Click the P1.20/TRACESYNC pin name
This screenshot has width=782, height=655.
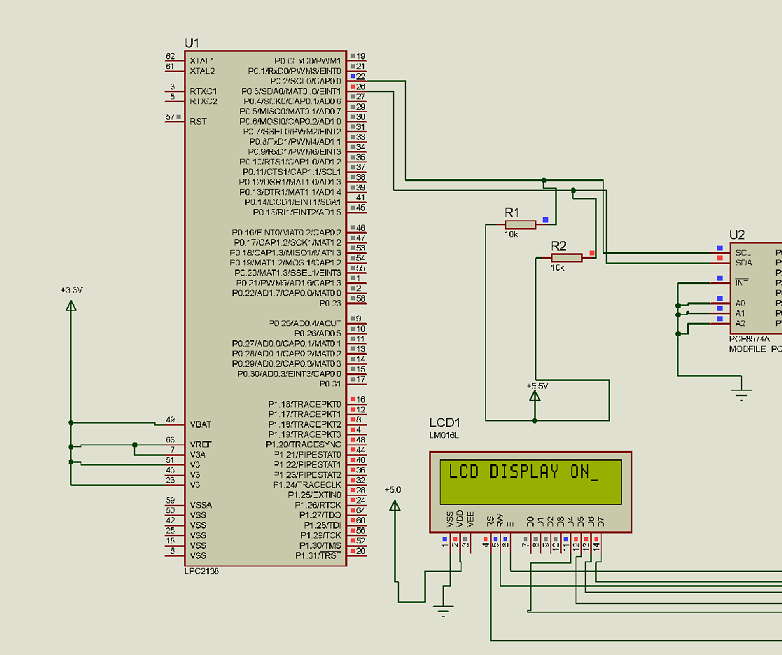pyautogui.click(x=303, y=444)
